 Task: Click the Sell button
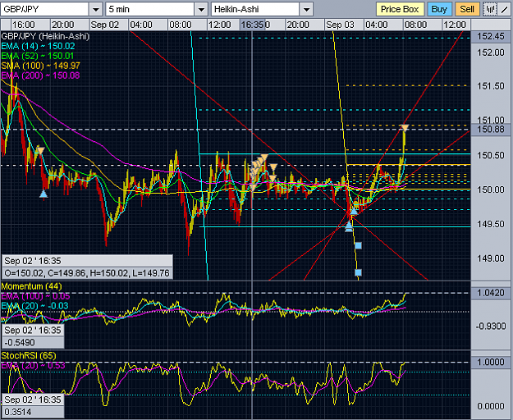pos(467,9)
